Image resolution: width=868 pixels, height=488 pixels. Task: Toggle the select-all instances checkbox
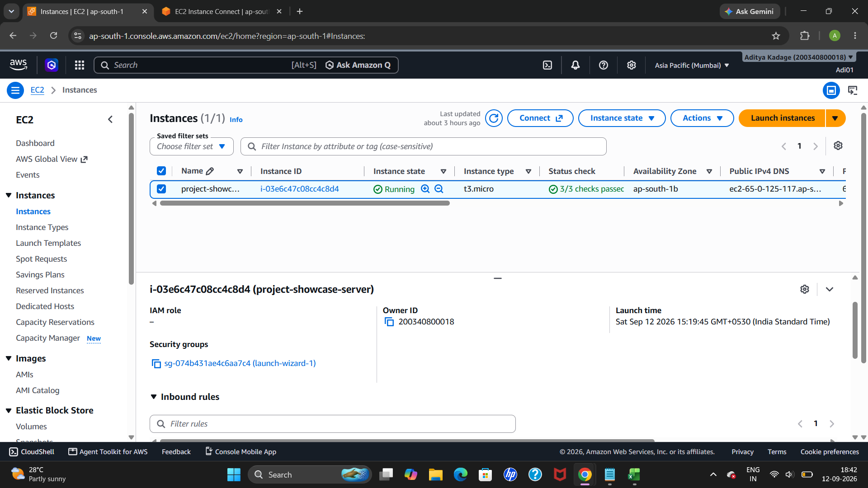click(x=161, y=171)
